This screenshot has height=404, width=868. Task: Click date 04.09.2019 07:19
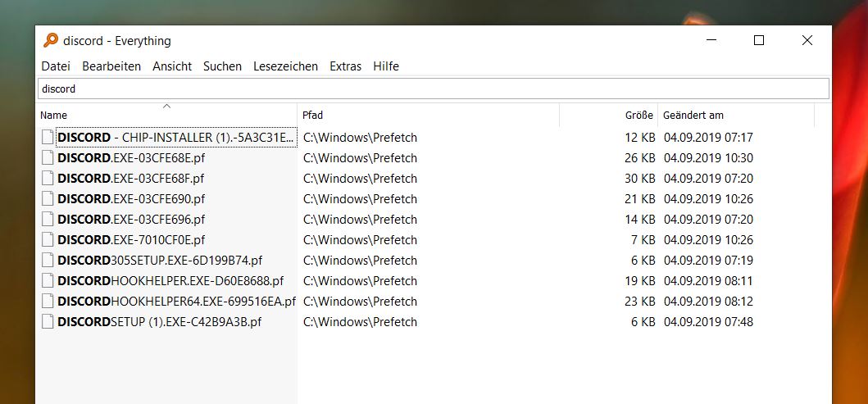708,260
